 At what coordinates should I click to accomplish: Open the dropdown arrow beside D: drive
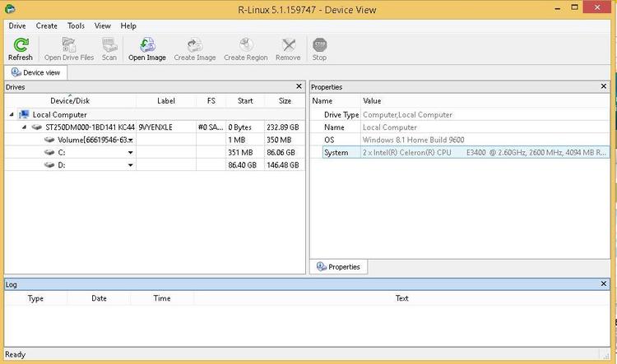tap(130, 165)
